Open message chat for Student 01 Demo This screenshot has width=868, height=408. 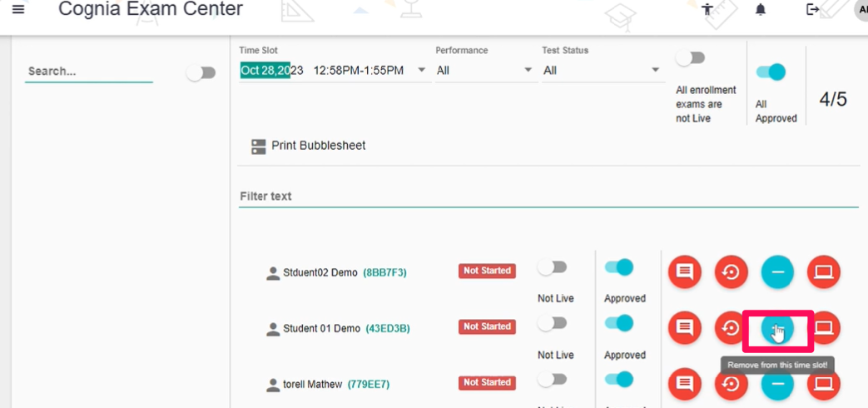[x=685, y=328]
